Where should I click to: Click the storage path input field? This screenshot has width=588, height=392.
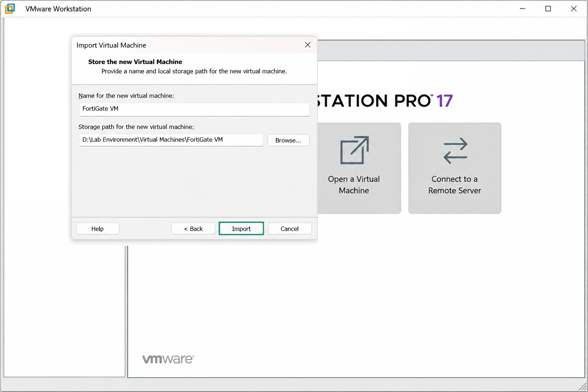click(x=171, y=140)
